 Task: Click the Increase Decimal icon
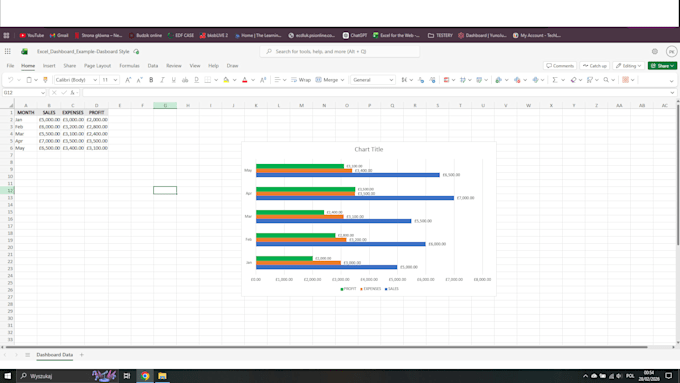(x=432, y=80)
